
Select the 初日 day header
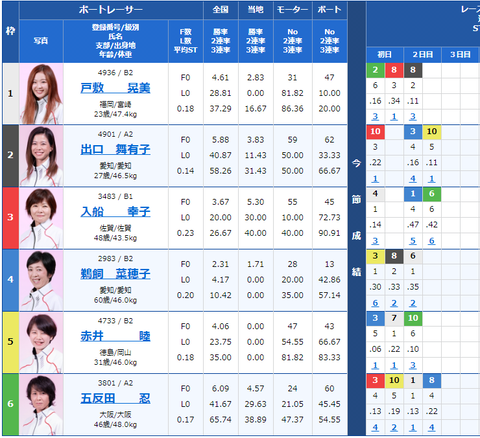(385, 55)
